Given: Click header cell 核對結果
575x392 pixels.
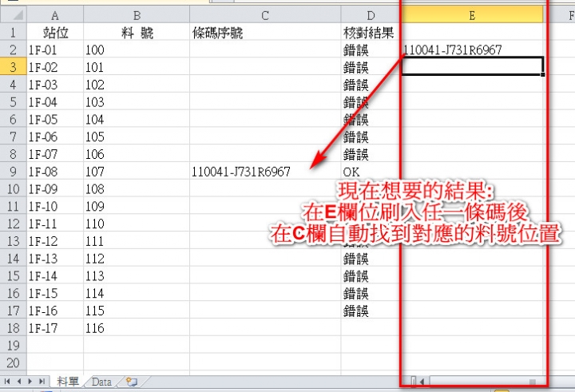Looking at the screenshot, I should pos(371,33).
